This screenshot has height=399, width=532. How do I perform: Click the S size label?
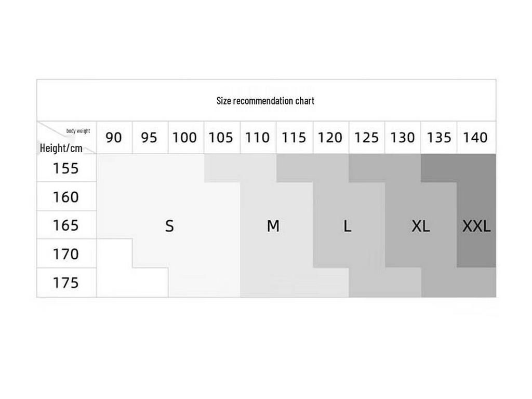(169, 226)
